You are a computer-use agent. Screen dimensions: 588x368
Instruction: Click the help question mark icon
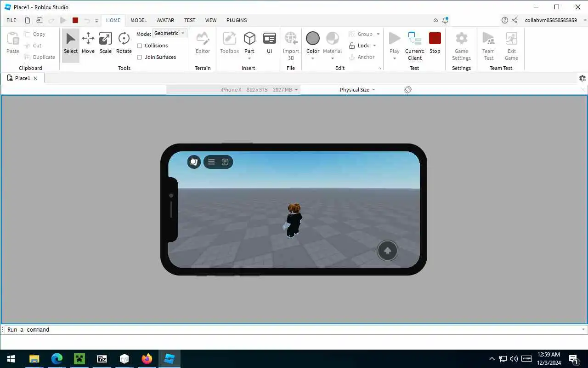point(505,20)
